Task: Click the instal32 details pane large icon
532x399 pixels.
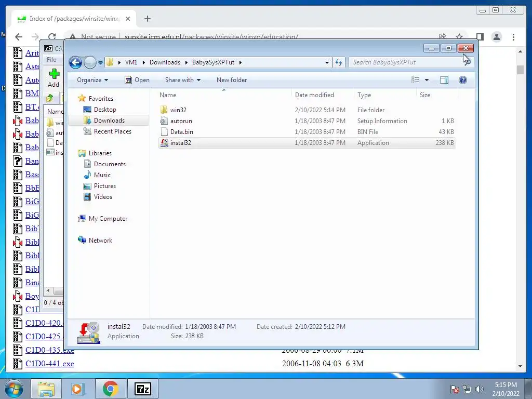Action: coord(88,333)
